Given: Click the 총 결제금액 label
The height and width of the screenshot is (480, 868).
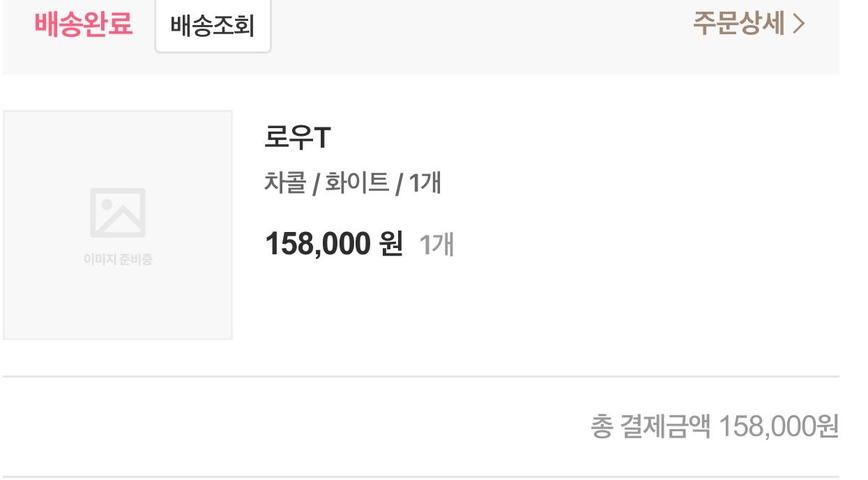Looking at the screenshot, I should click(x=650, y=426).
